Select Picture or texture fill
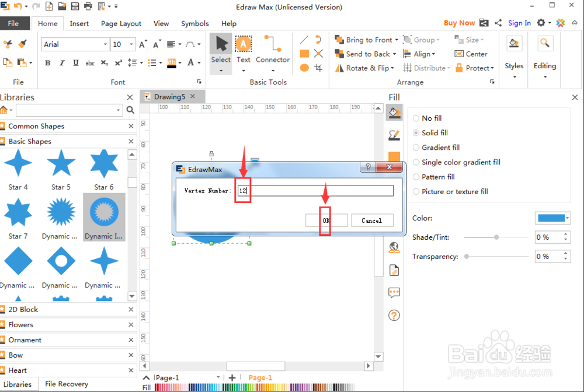This screenshot has width=584, height=392. [450, 191]
